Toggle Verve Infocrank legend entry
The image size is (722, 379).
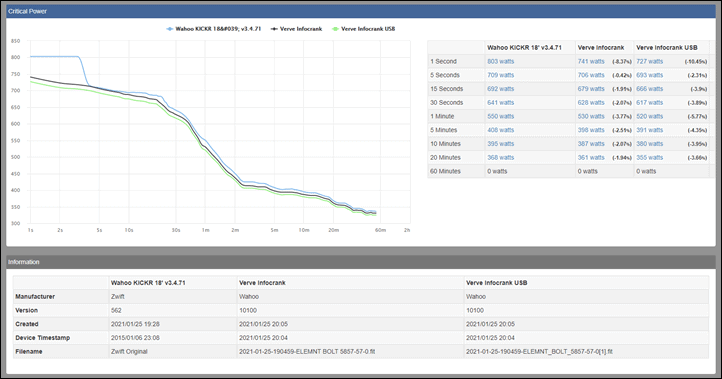tap(296, 29)
